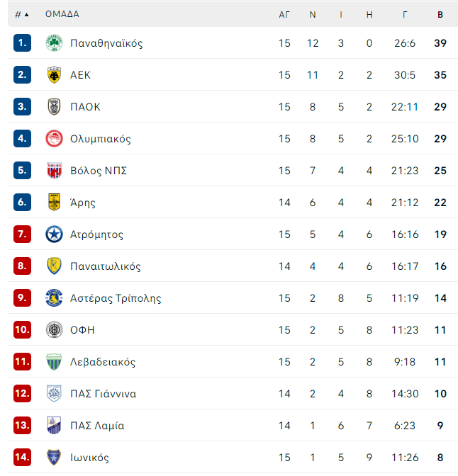Click the blue position 1 badge
This screenshot has width=458, height=476.
(22, 42)
